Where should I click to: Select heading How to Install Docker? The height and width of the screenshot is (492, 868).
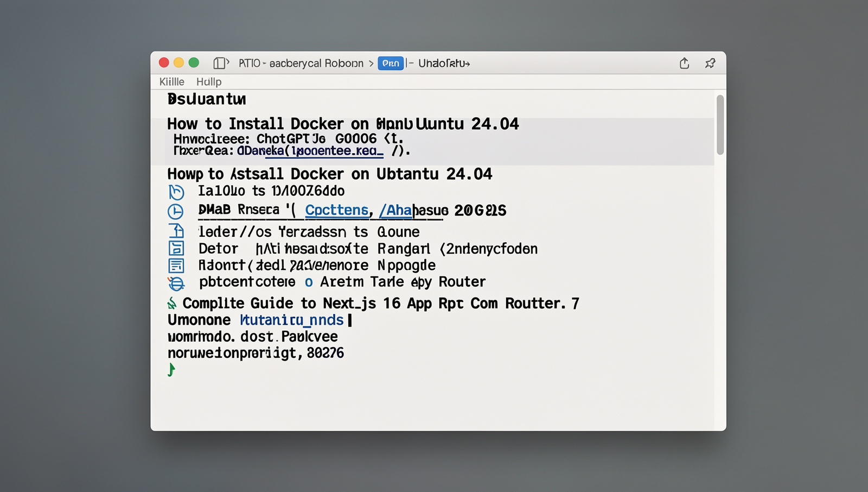pos(343,124)
